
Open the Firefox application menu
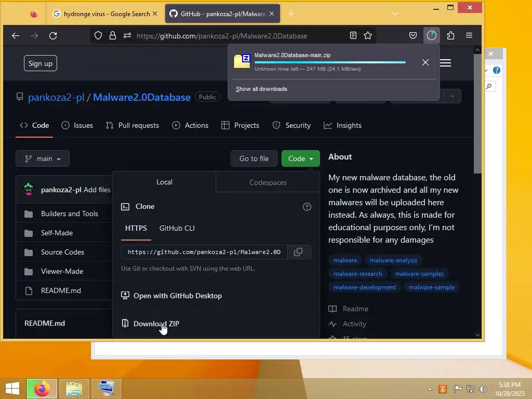coord(469,36)
